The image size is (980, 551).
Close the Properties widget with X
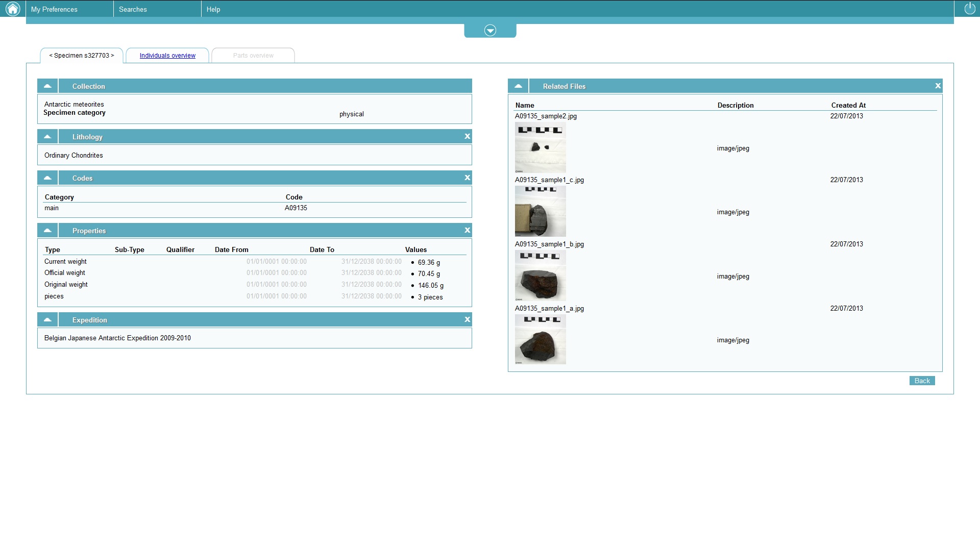[467, 231]
